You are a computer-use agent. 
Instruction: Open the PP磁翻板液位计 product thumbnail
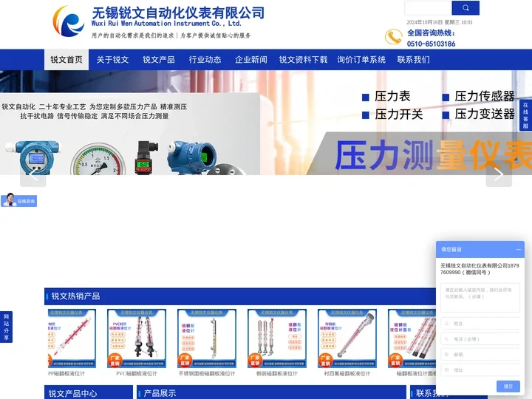72,338
